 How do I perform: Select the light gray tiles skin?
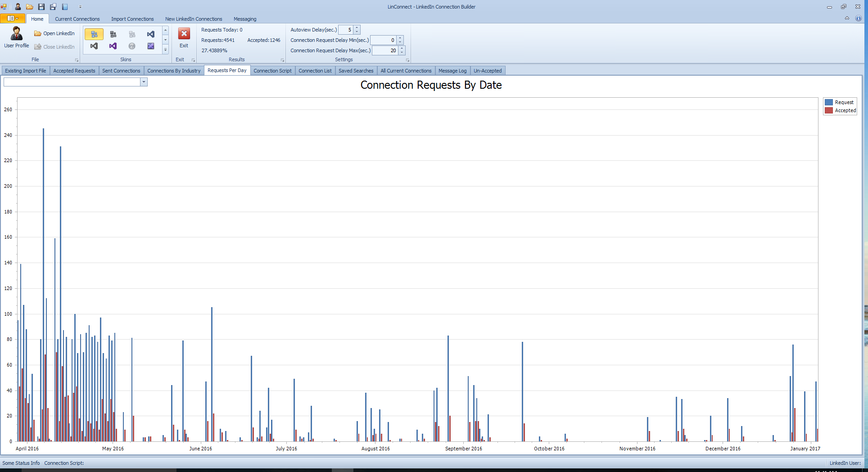pos(132,34)
